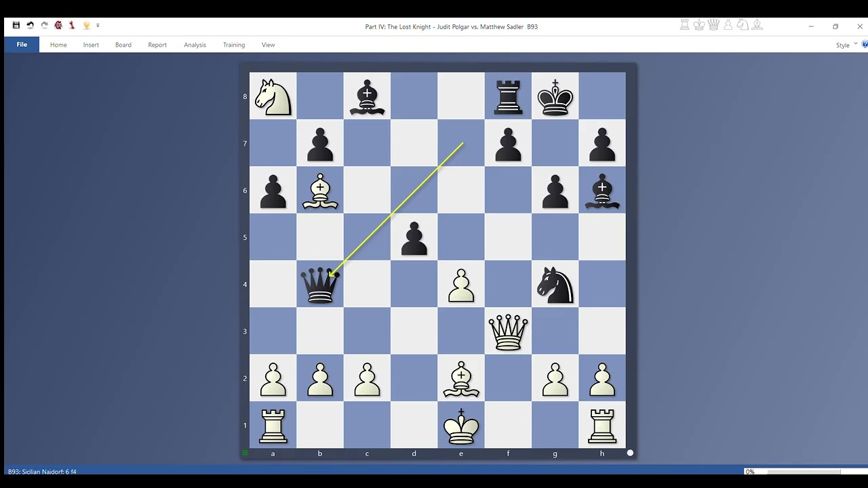
Task: Click the 'B93: Sicilian Najdorf: 6 f4' status text
Action: point(42,472)
